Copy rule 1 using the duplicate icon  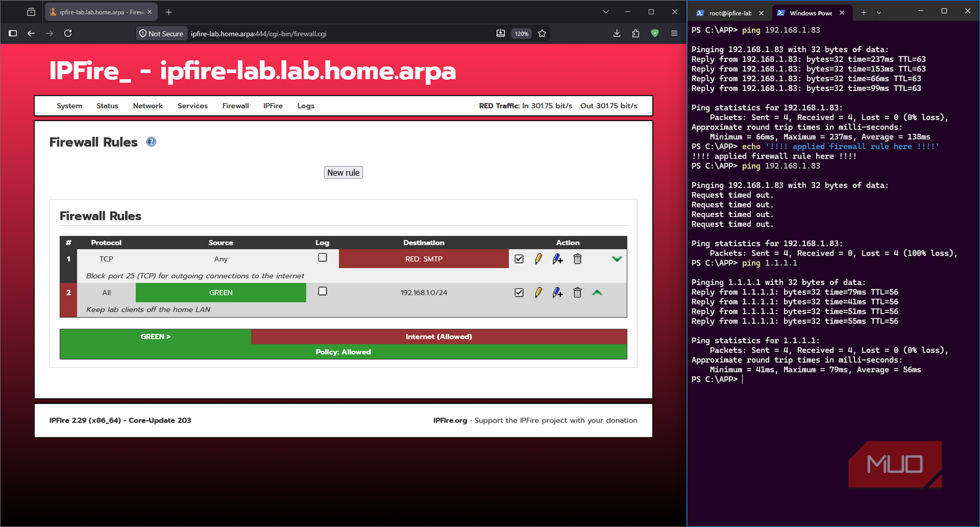click(557, 259)
